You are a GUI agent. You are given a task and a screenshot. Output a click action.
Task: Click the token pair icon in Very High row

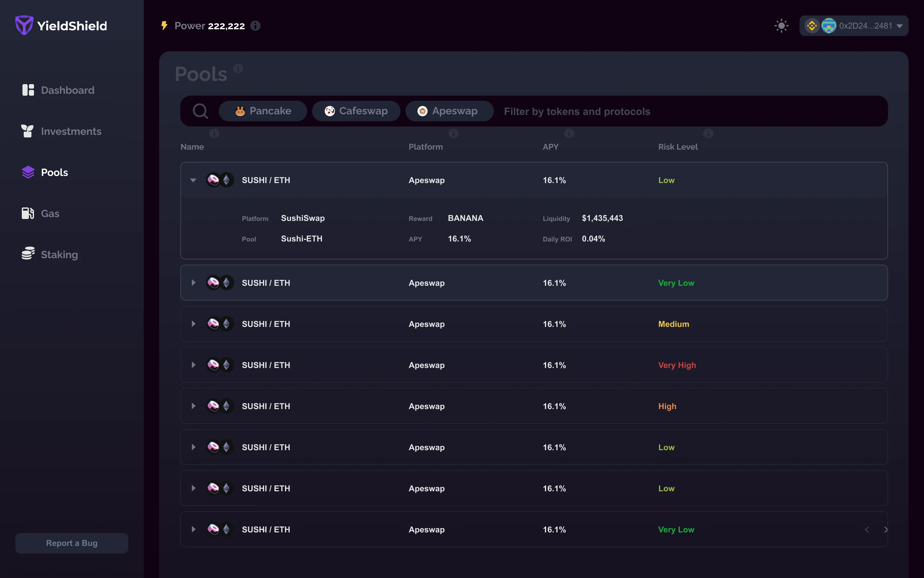click(x=220, y=365)
